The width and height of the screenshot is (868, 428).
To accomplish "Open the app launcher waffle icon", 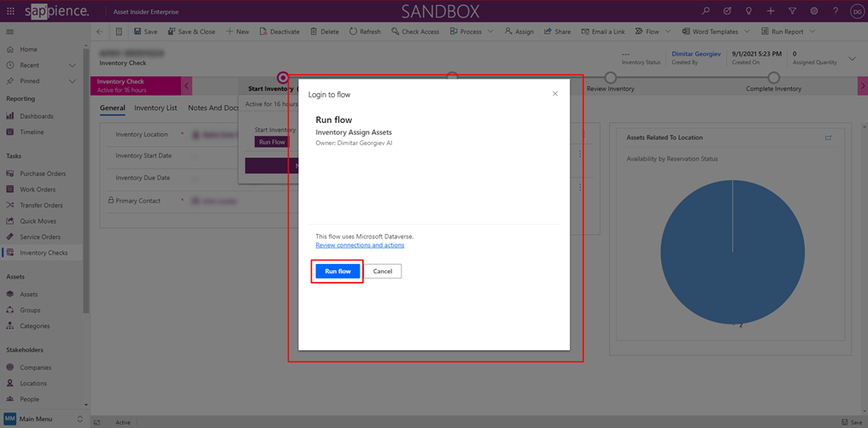I will click(10, 11).
